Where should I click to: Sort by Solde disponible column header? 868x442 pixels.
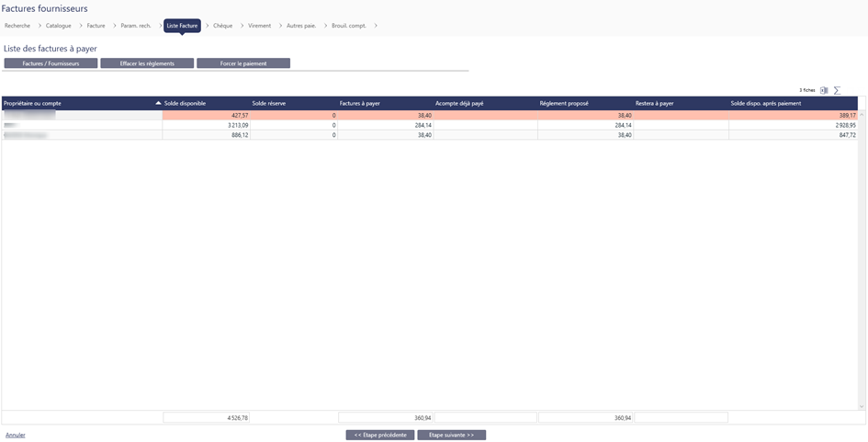point(185,103)
